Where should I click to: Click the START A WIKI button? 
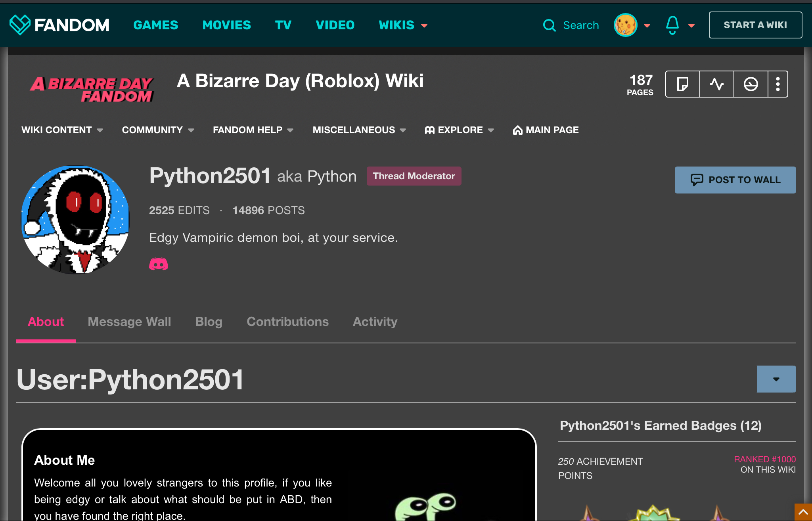pyautogui.click(x=755, y=25)
